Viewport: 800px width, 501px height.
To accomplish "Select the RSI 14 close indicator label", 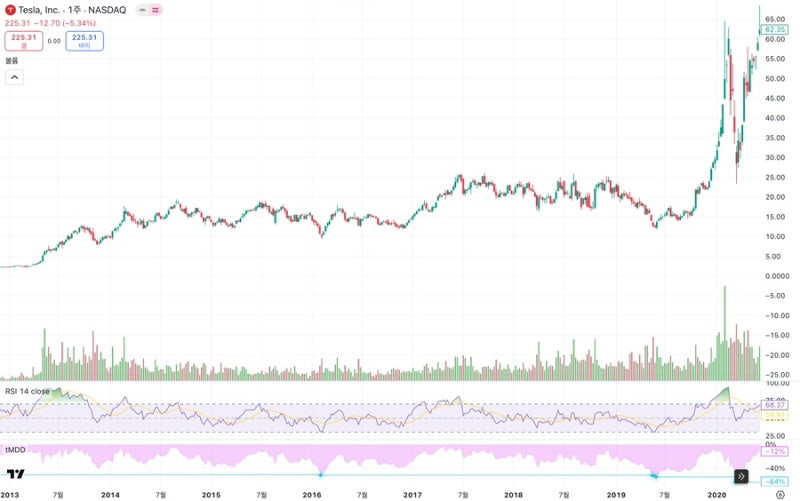I will point(27,391).
